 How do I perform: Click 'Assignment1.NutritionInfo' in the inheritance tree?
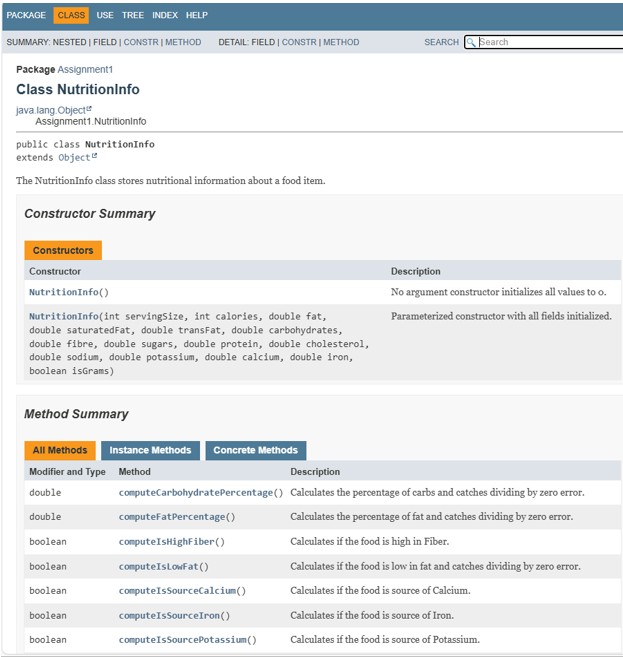90,122
